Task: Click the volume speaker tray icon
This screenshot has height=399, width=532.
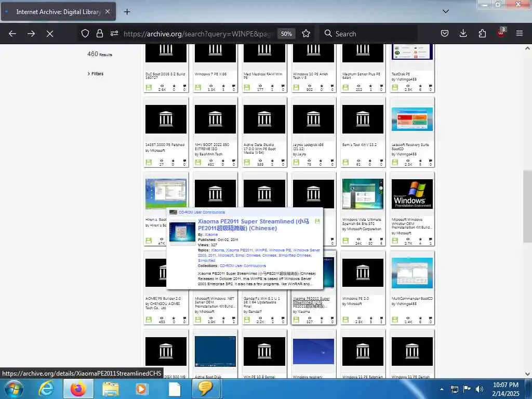Action: click(479, 389)
